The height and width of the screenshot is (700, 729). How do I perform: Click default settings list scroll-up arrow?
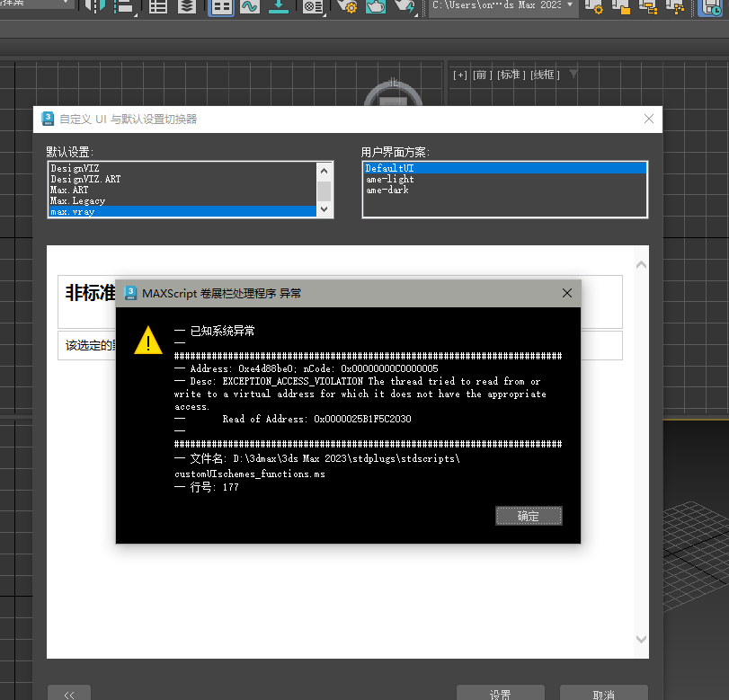pyautogui.click(x=324, y=171)
